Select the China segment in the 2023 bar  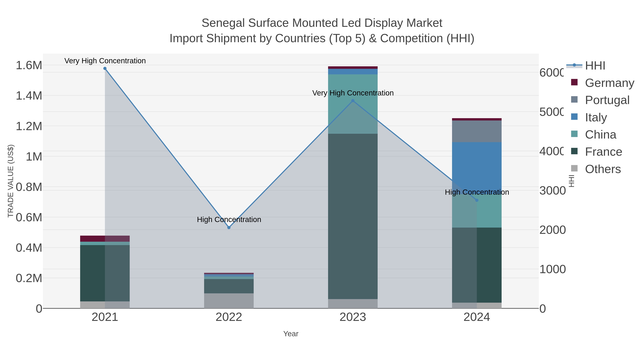pyautogui.click(x=353, y=104)
